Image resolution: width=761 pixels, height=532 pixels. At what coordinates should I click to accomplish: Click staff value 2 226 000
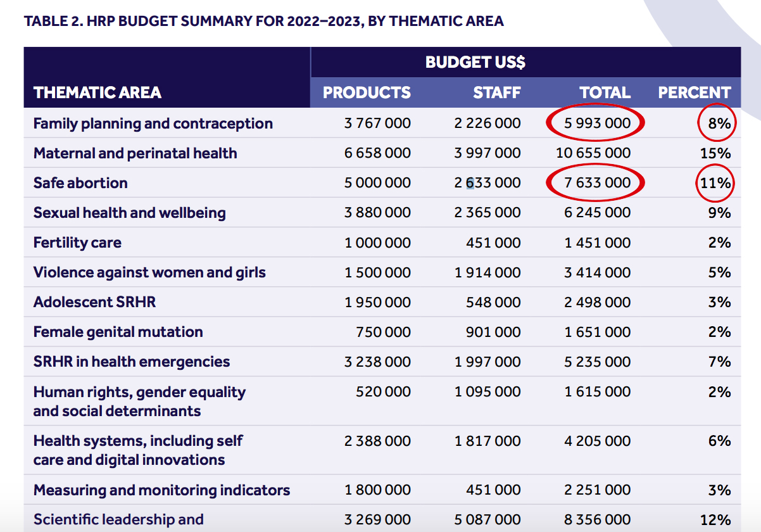(x=487, y=123)
